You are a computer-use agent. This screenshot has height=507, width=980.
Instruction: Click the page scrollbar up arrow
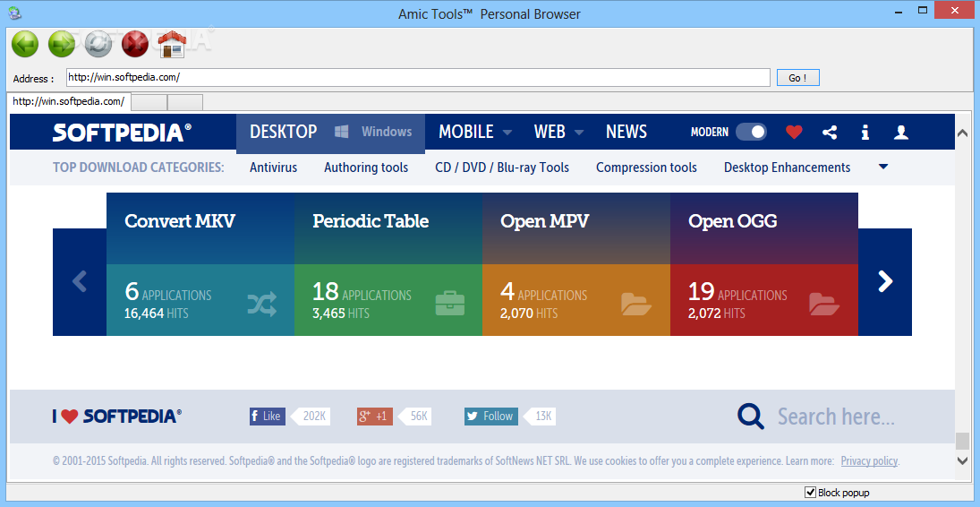coord(962,133)
